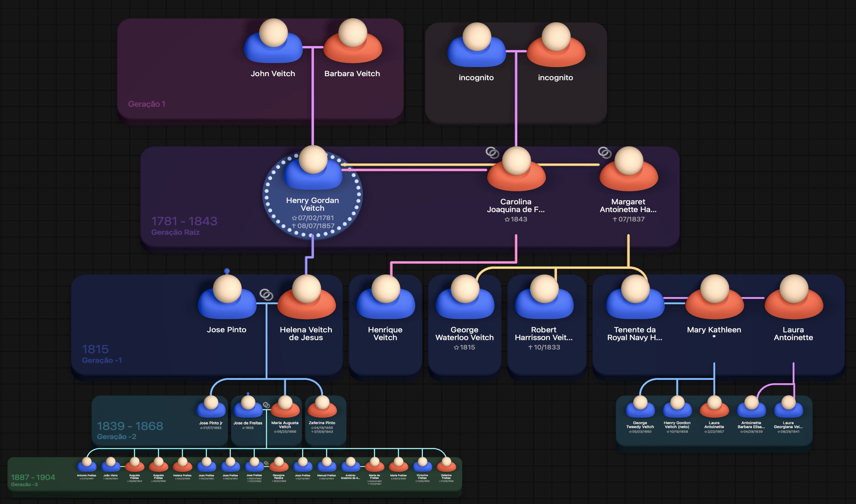Select the John Veitch person avatar
856x504 pixels.
coord(273,41)
